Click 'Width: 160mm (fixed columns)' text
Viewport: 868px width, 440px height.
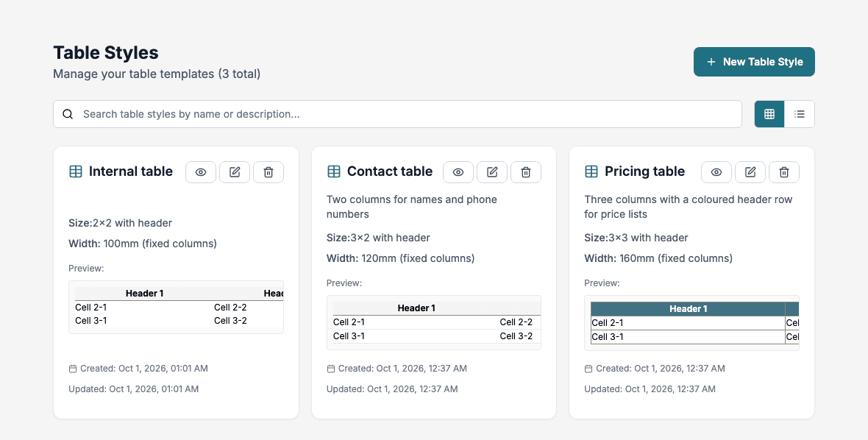(659, 258)
